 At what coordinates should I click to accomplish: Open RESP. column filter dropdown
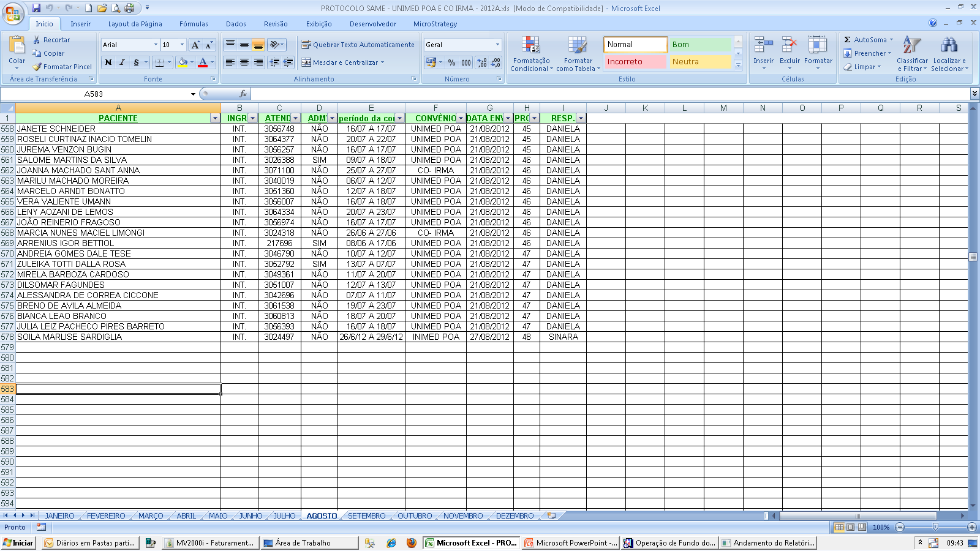click(x=581, y=118)
